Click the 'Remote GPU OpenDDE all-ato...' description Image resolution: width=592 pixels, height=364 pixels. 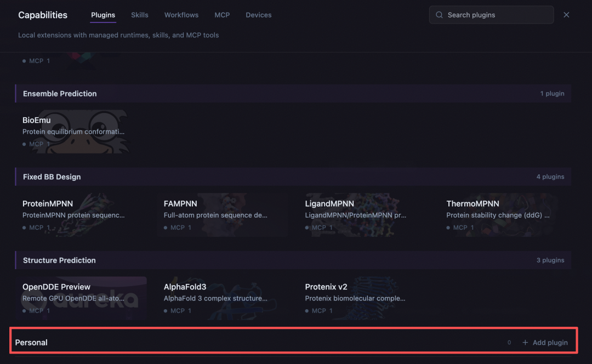tap(73, 298)
